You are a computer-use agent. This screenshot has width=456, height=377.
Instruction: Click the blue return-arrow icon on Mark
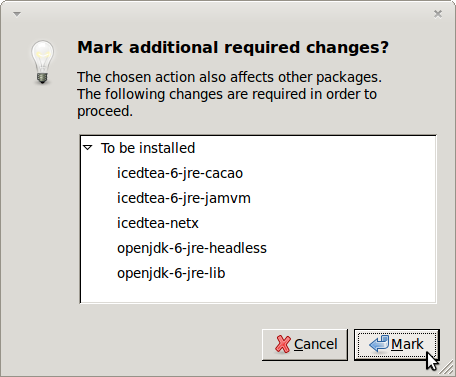point(379,344)
